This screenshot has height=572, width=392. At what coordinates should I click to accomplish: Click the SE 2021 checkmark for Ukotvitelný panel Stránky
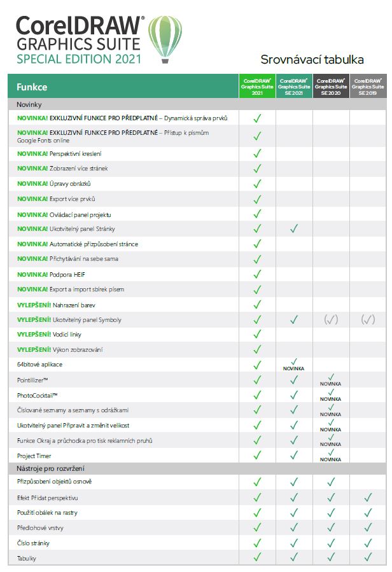(x=294, y=229)
